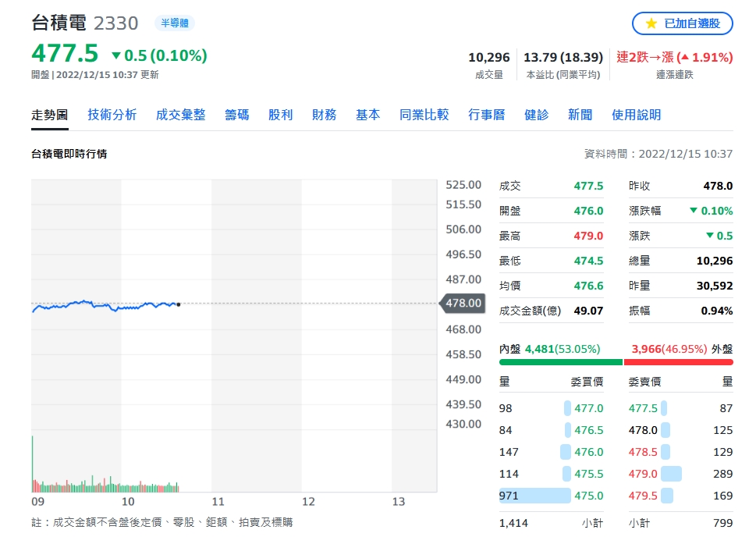Viewport: 756px width, 544px height.
Task: Click the 開盤 value 476.0 in the quote table
Action: pos(588,212)
